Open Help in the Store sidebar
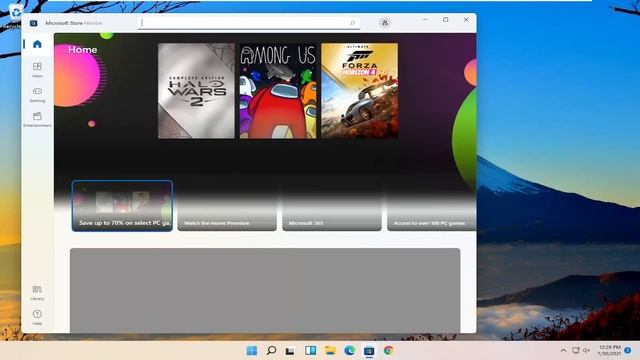Viewport: 640px width, 360px height. 37,317
